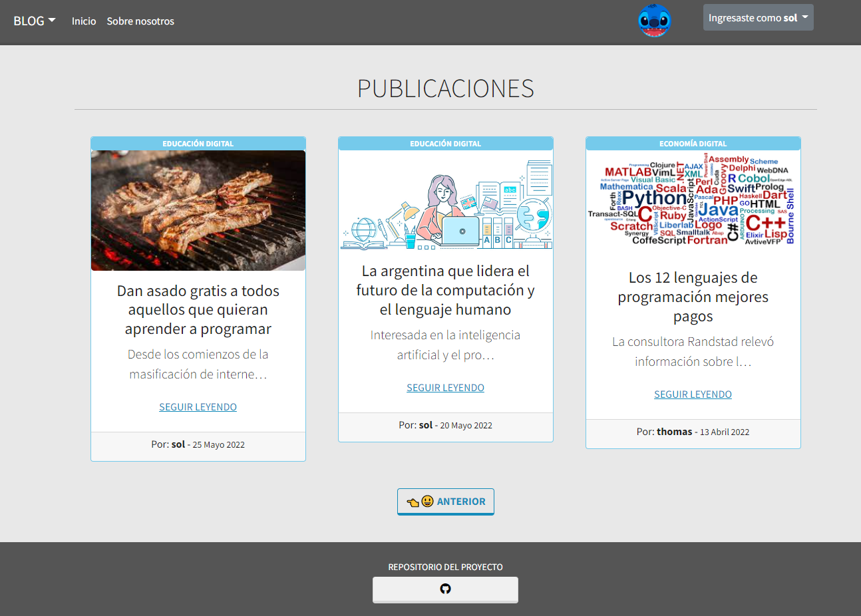Click author 'sol' dated 20 Mayo 2022

pyautogui.click(x=426, y=425)
